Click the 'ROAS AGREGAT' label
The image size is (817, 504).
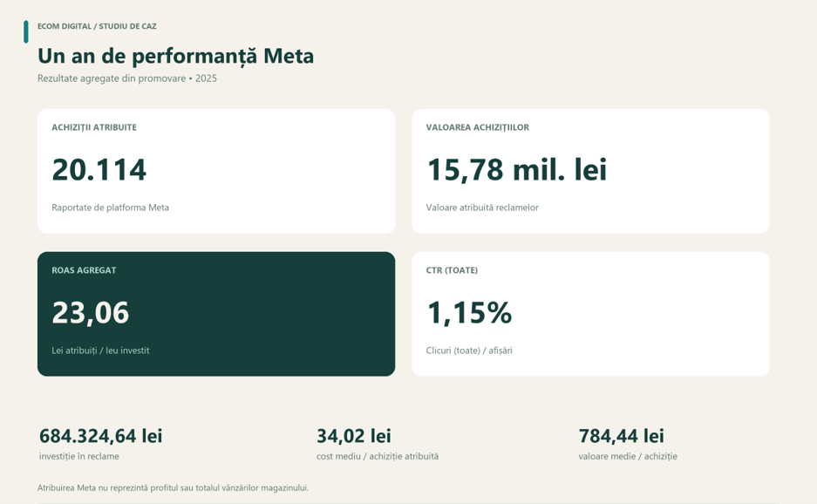(x=84, y=270)
